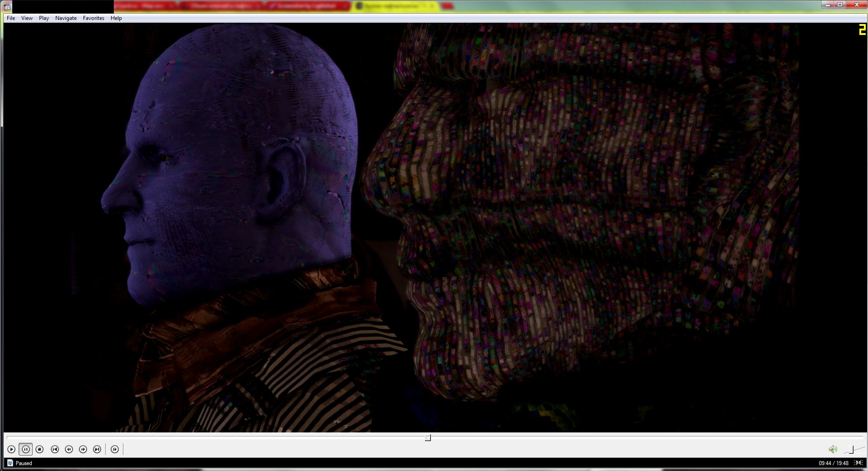Click the audio channel indicator in status bar

[x=858, y=463]
